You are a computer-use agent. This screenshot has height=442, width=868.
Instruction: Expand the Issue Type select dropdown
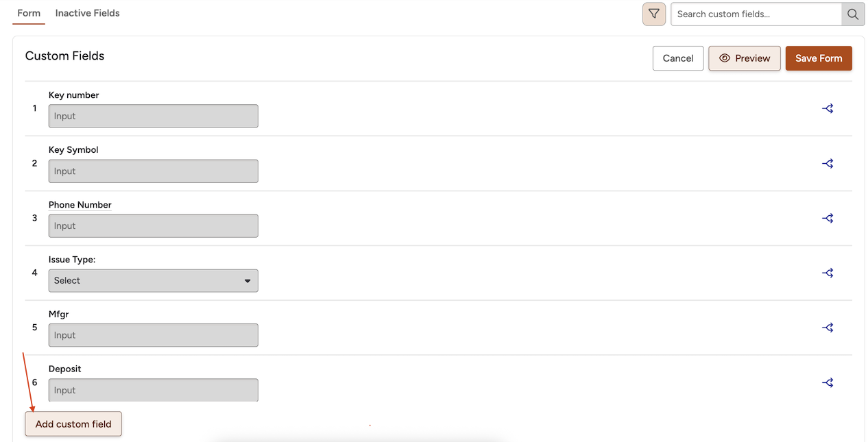154,280
